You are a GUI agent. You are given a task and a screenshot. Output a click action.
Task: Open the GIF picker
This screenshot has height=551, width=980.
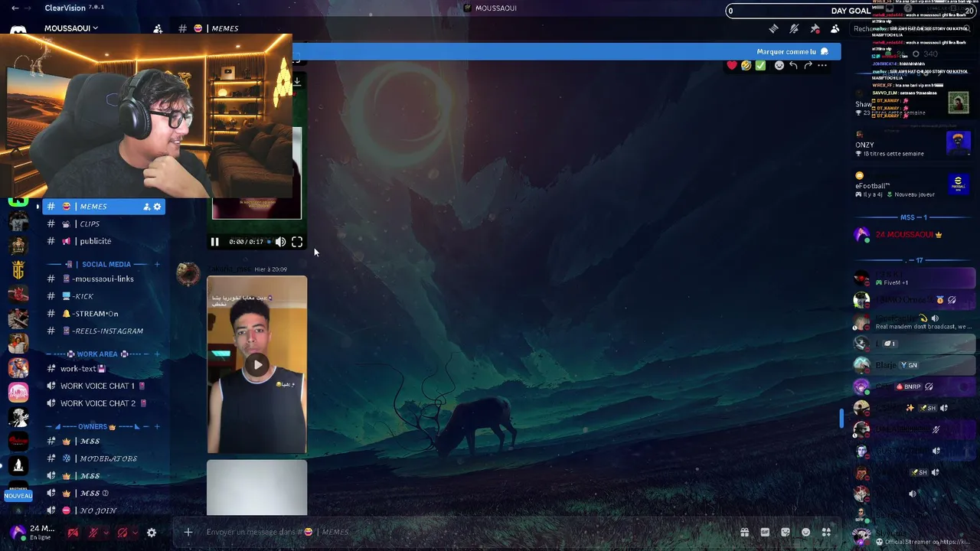(x=765, y=532)
